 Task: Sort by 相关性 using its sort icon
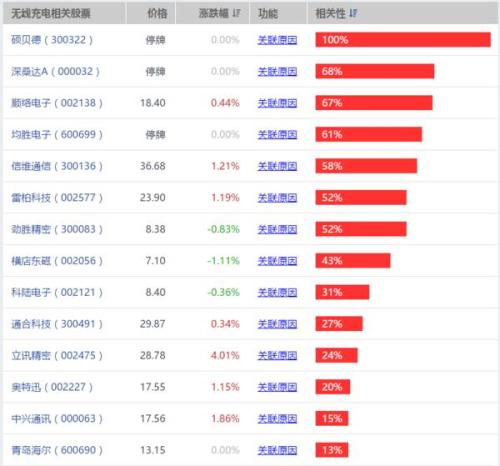coord(353,13)
